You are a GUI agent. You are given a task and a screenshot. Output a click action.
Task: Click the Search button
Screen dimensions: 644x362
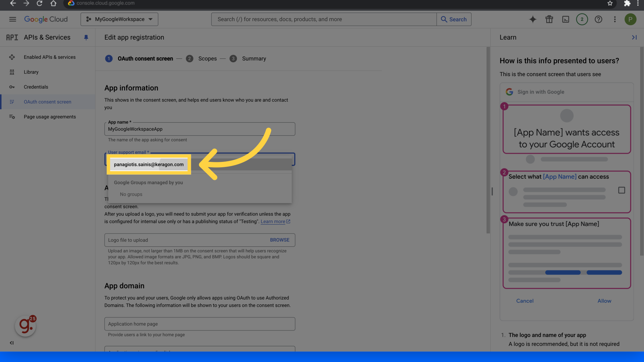click(x=454, y=19)
